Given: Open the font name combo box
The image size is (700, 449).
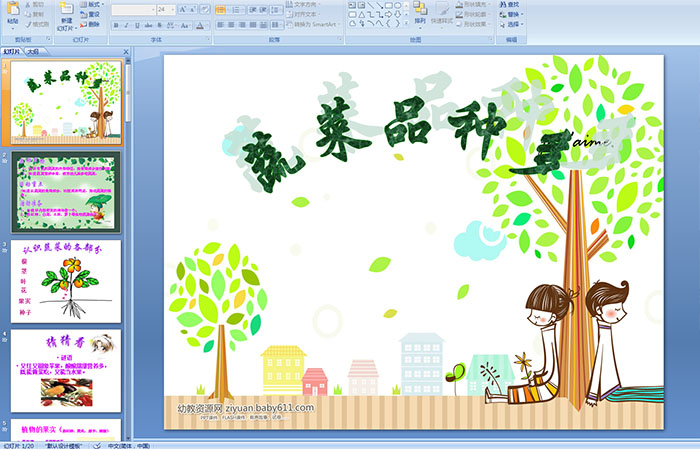Looking at the screenshot, I should click(133, 9).
